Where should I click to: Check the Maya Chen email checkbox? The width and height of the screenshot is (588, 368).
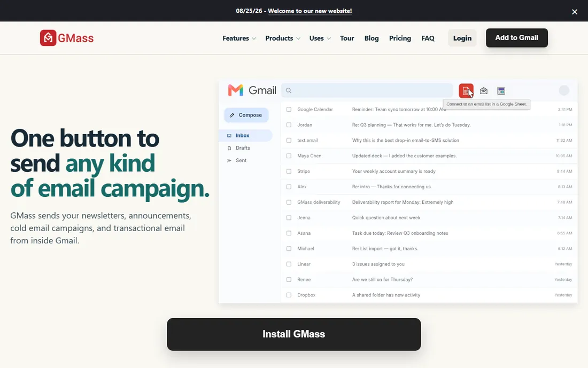coord(289,156)
